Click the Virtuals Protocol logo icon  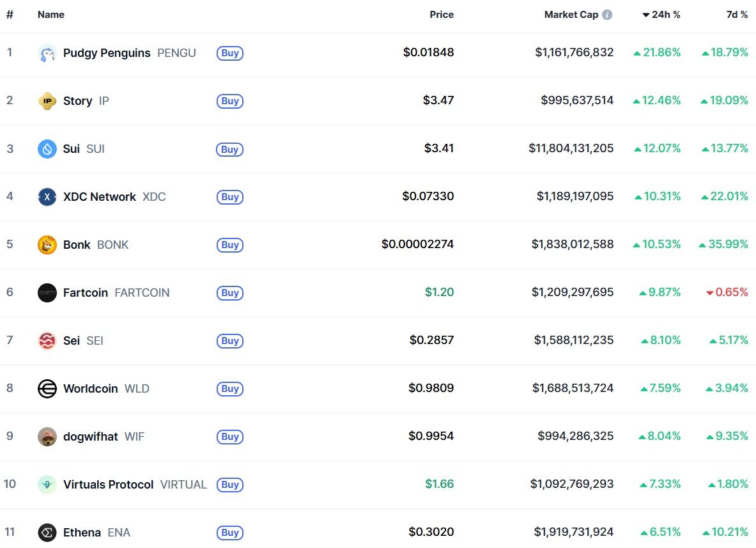[x=47, y=484]
